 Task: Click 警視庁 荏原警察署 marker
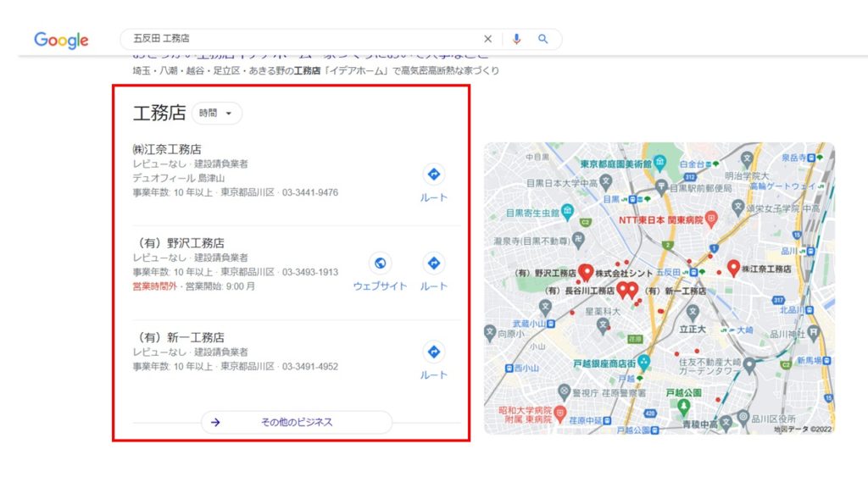coord(564,391)
